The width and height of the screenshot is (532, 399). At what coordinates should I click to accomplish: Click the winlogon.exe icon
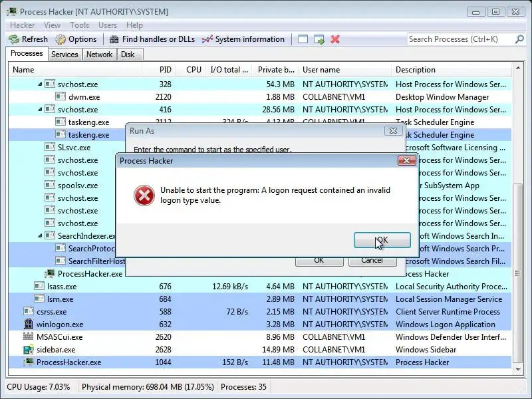(x=29, y=324)
